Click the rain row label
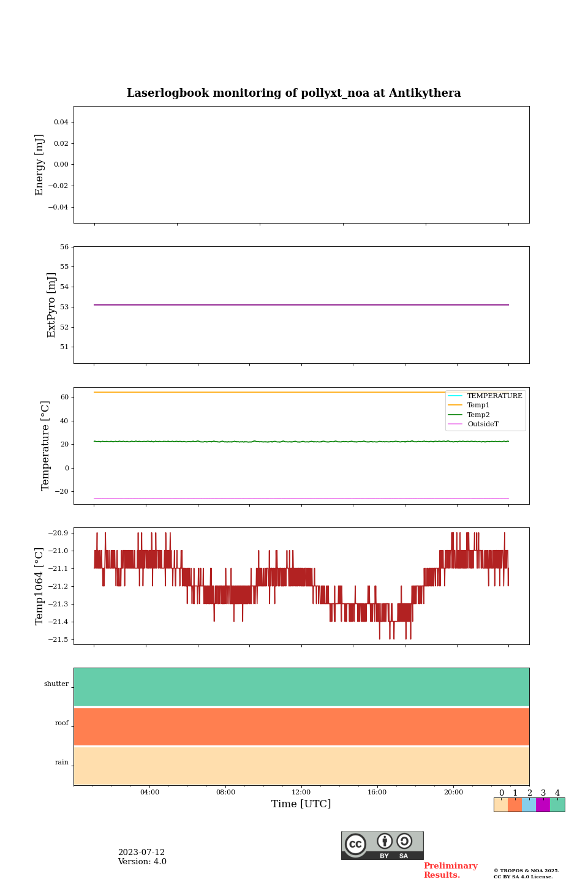 point(62,763)
